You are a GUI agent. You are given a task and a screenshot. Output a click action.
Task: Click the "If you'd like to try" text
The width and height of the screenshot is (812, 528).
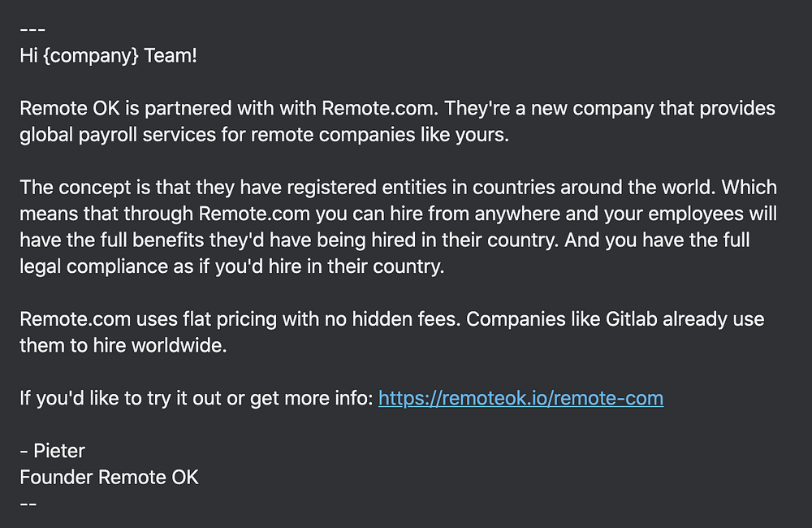(95, 398)
